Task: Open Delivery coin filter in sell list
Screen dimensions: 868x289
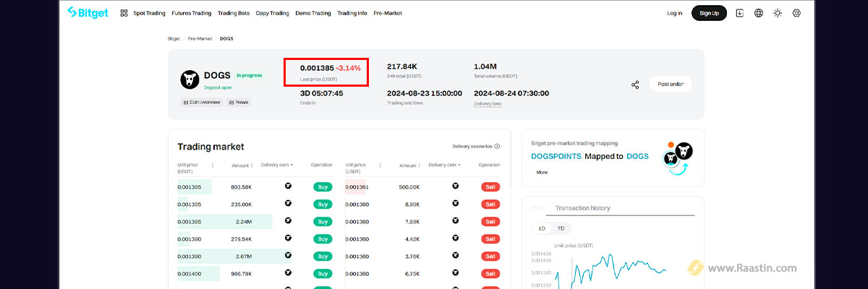Action: click(445, 165)
